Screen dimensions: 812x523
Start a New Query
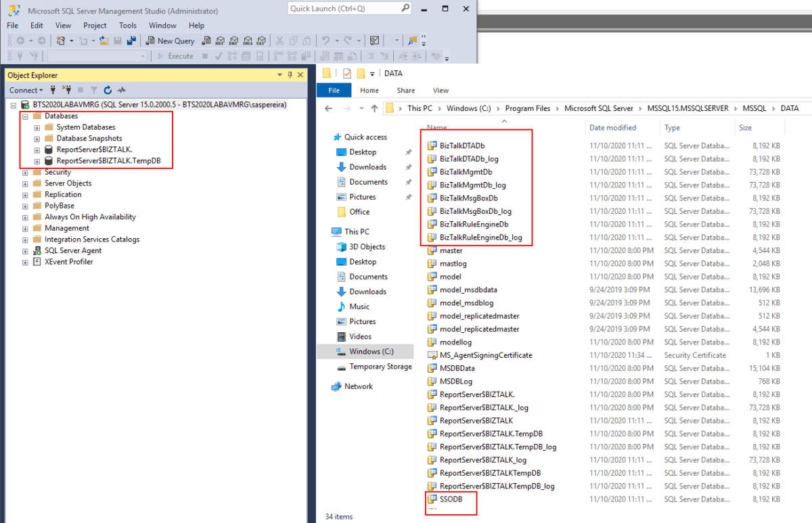[171, 40]
